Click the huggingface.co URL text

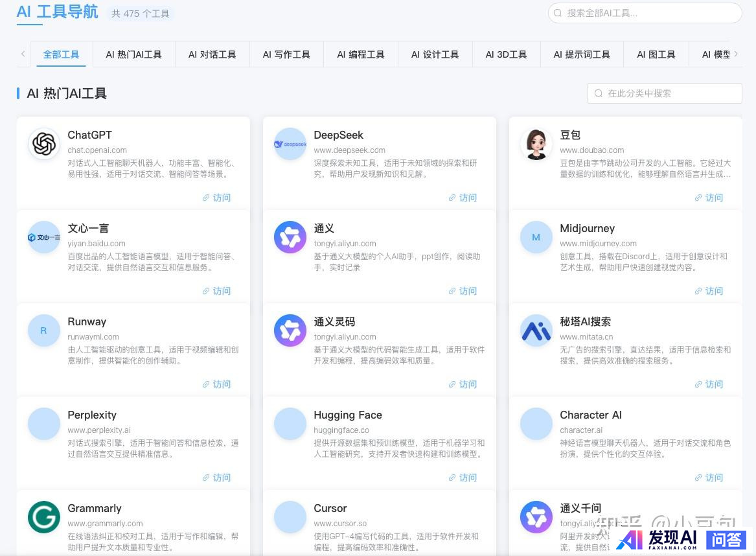coord(341,430)
